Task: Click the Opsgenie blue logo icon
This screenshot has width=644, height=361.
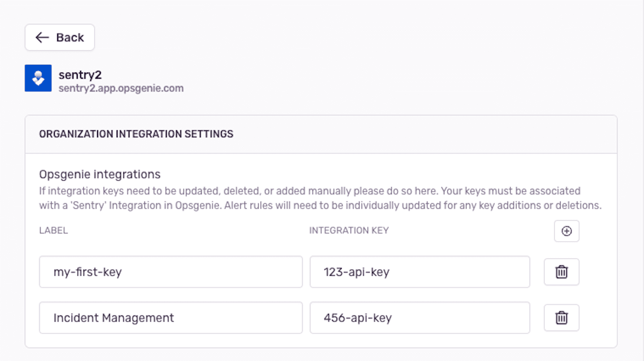Action: [38, 78]
